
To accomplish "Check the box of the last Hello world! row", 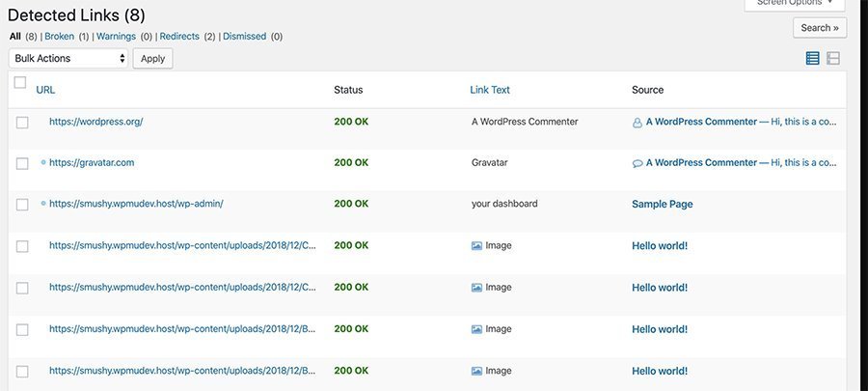I will [22, 372].
